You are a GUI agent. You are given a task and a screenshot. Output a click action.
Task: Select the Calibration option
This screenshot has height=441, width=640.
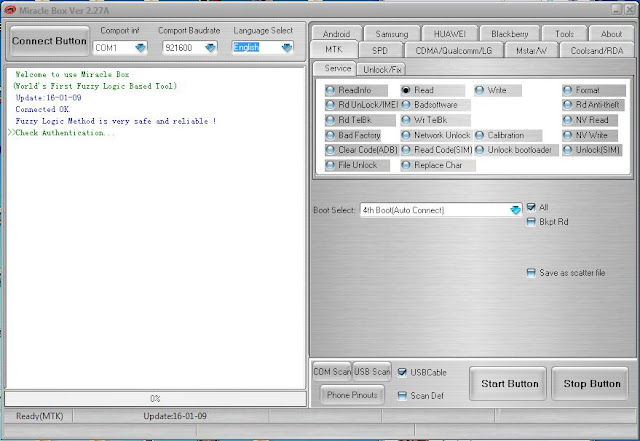coord(508,135)
